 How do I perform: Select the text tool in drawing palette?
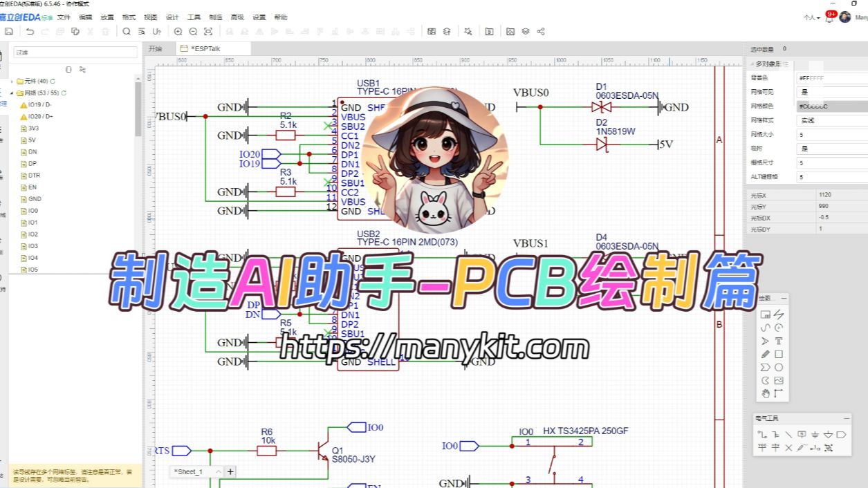click(779, 341)
